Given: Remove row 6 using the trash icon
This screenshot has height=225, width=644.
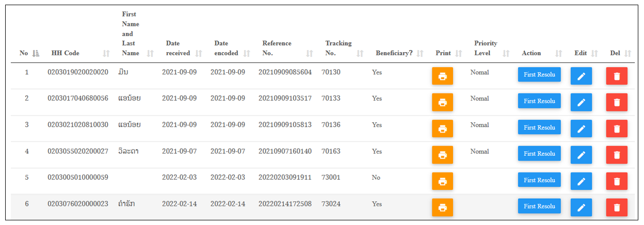Looking at the screenshot, I should (617, 207).
